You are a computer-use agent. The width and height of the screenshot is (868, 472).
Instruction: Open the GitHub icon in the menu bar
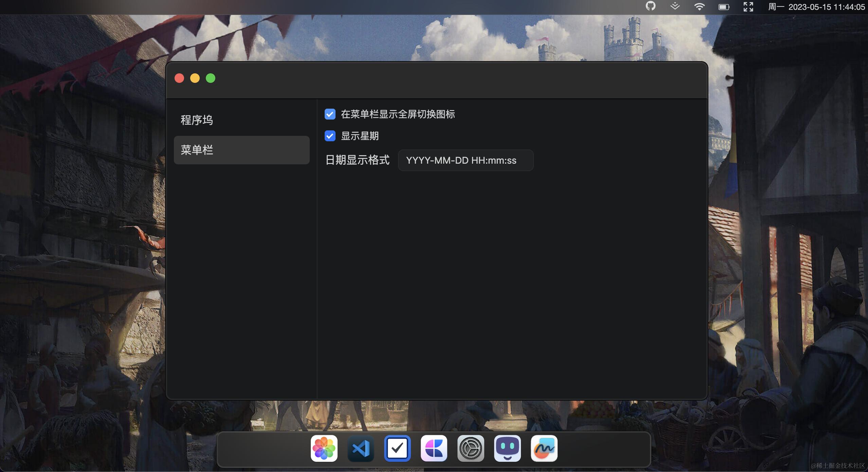point(650,6)
